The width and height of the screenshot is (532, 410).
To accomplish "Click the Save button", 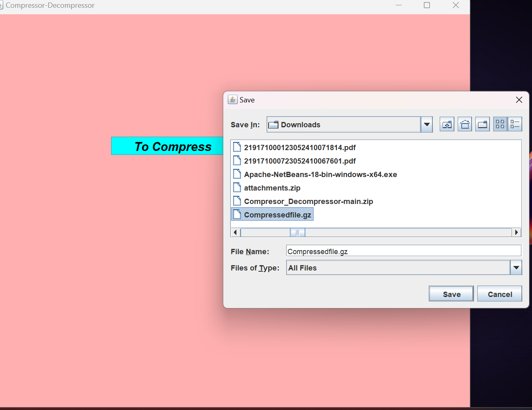I will (451, 294).
